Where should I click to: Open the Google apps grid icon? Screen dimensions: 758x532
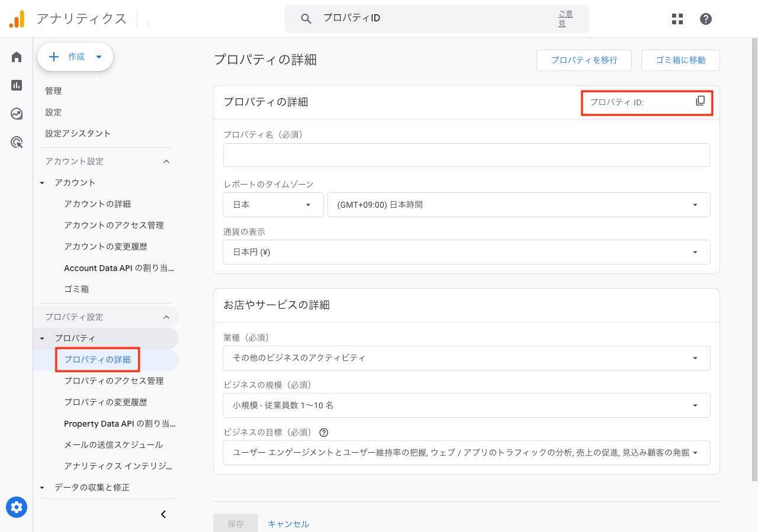[x=677, y=18]
